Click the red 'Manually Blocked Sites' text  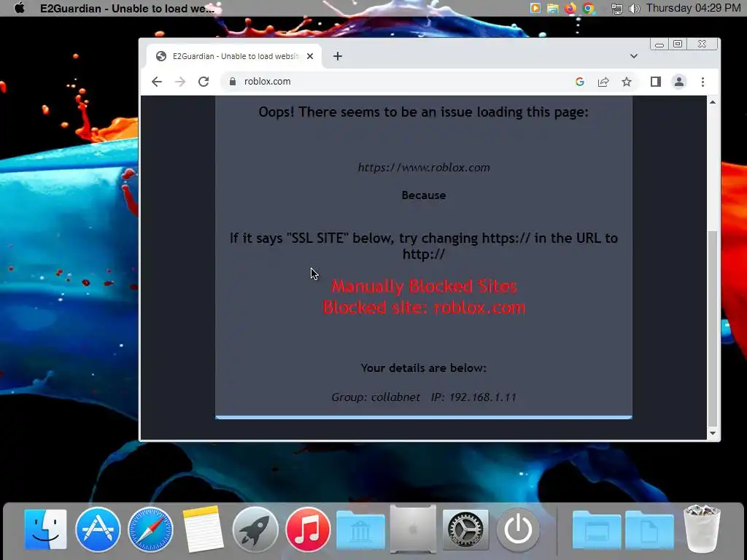coord(424,286)
